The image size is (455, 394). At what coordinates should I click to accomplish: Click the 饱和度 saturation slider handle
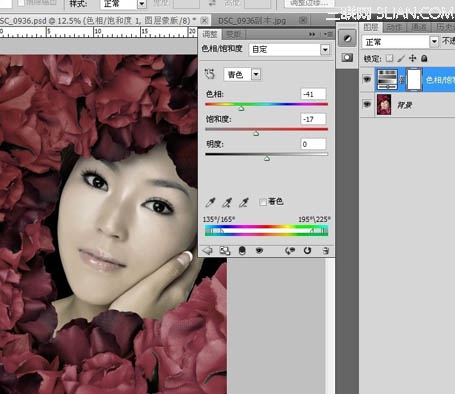click(x=256, y=133)
